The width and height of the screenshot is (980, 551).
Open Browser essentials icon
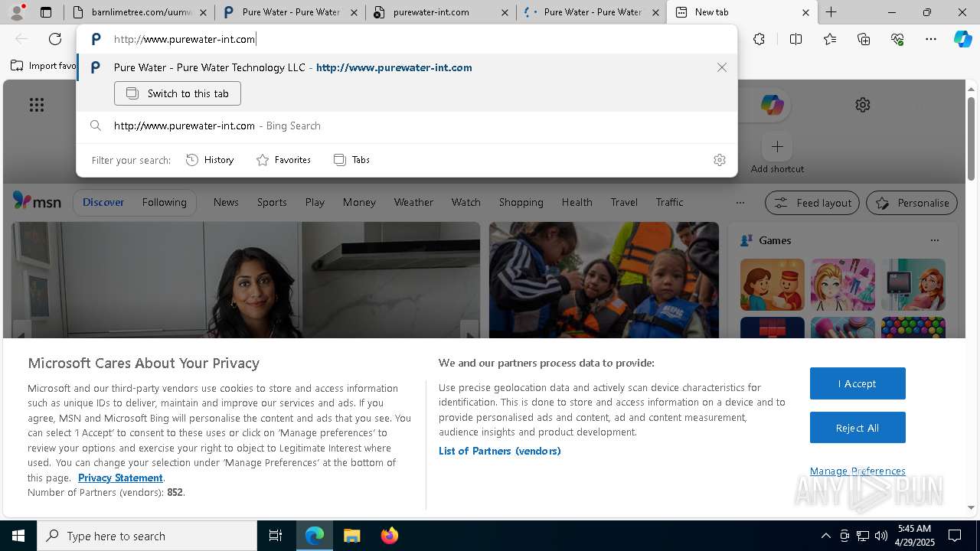tap(897, 39)
